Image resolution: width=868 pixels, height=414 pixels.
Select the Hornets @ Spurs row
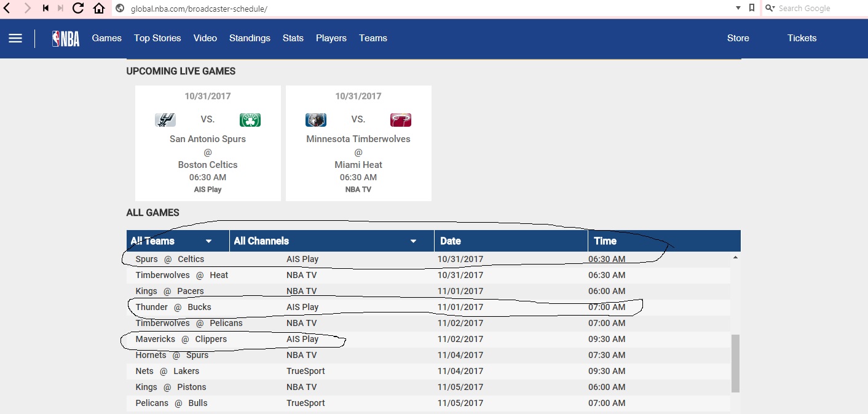point(428,355)
